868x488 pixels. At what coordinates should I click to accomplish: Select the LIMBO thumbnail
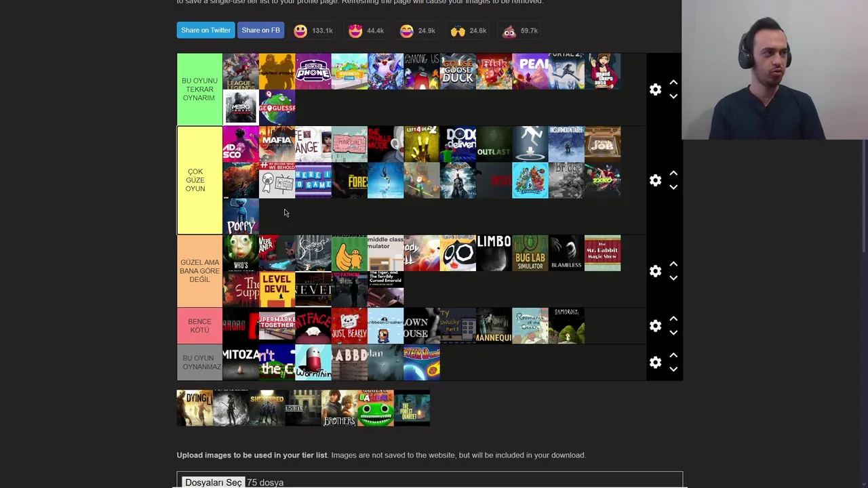(x=494, y=253)
